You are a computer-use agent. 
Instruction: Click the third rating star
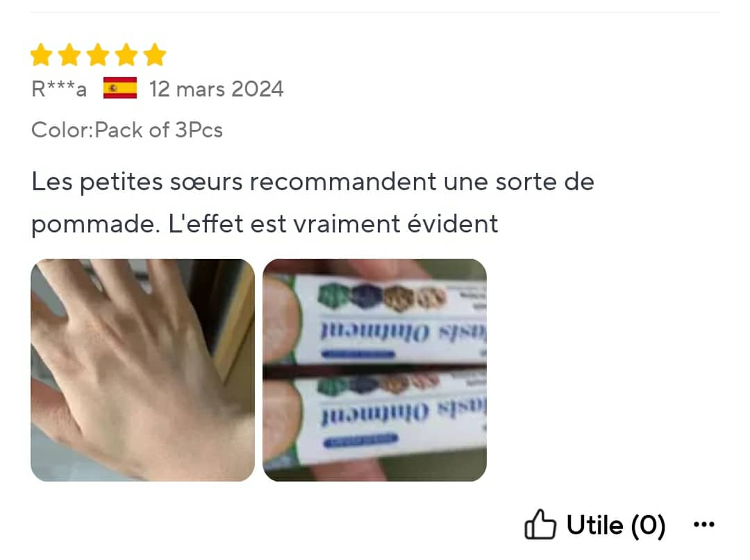coord(98,54)
